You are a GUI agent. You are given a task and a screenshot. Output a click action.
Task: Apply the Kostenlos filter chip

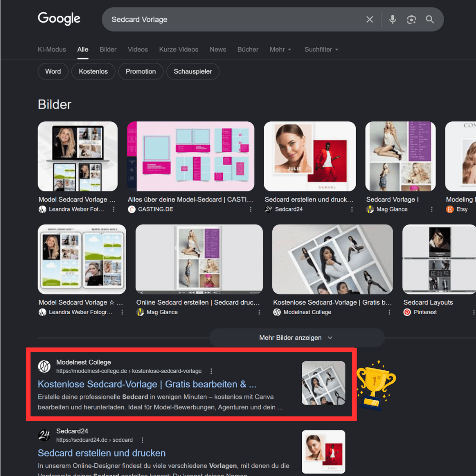[x=93, y=71]
